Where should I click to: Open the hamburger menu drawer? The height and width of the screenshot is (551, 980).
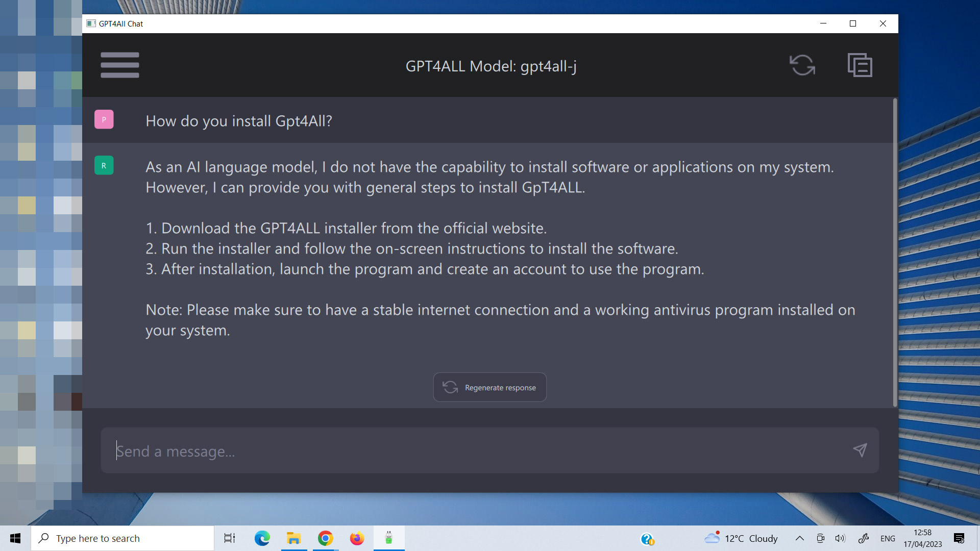[120, 65]
